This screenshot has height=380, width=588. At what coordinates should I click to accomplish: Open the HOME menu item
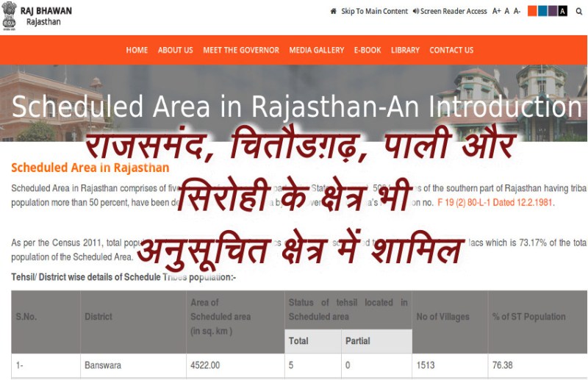137,50
